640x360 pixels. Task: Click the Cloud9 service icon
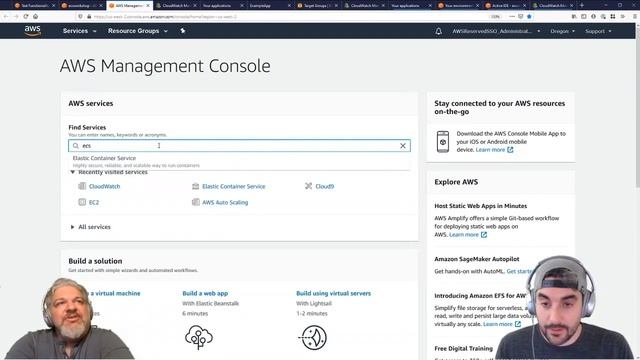[309, 186]
